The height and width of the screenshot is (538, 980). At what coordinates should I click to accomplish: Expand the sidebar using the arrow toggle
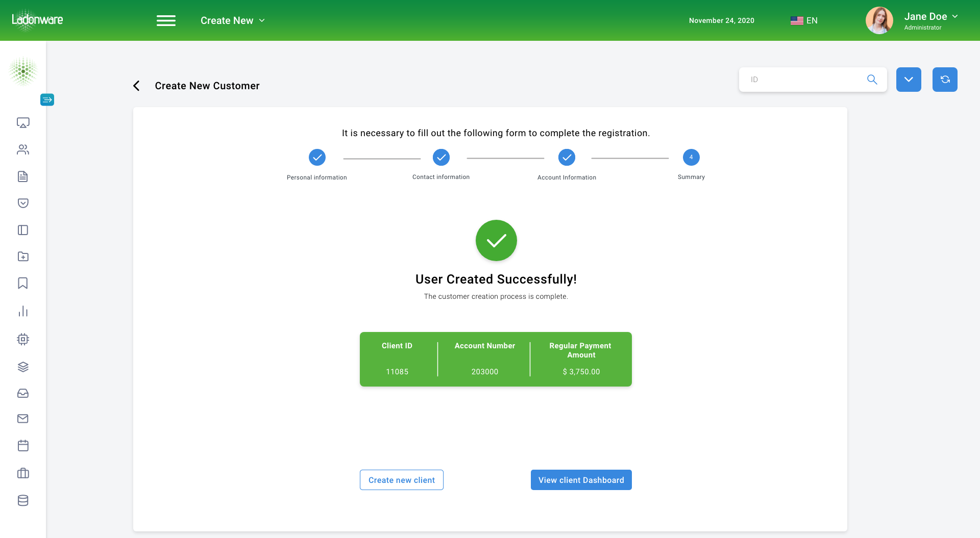tap(47, 99)
